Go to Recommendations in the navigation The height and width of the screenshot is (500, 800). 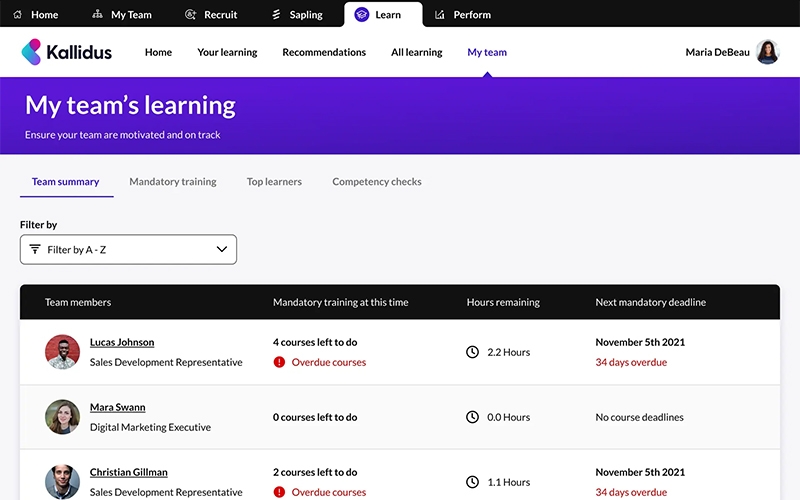(324, 52)
